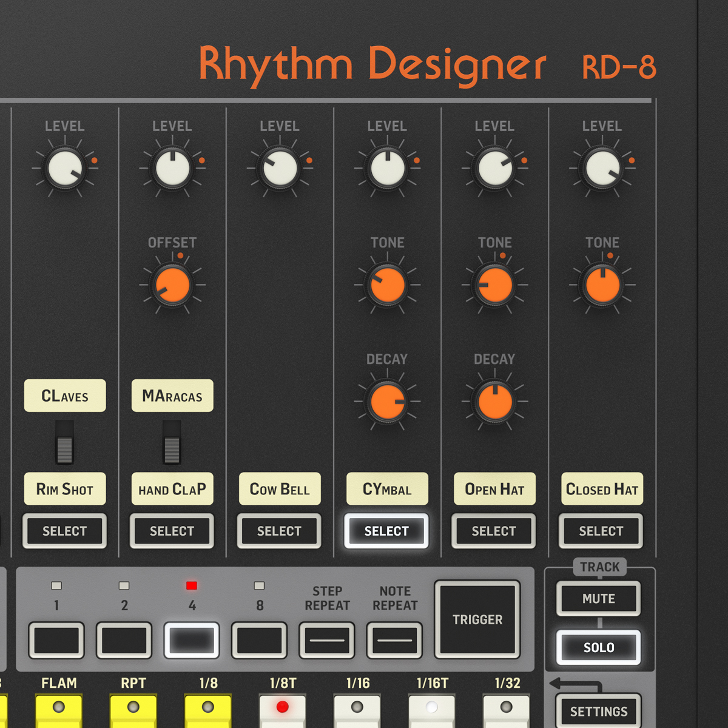Toggle the Claves/Rim Shot slide switch
Image resolution: width=728 pixels, height=728 pixels.
[64, 442]
